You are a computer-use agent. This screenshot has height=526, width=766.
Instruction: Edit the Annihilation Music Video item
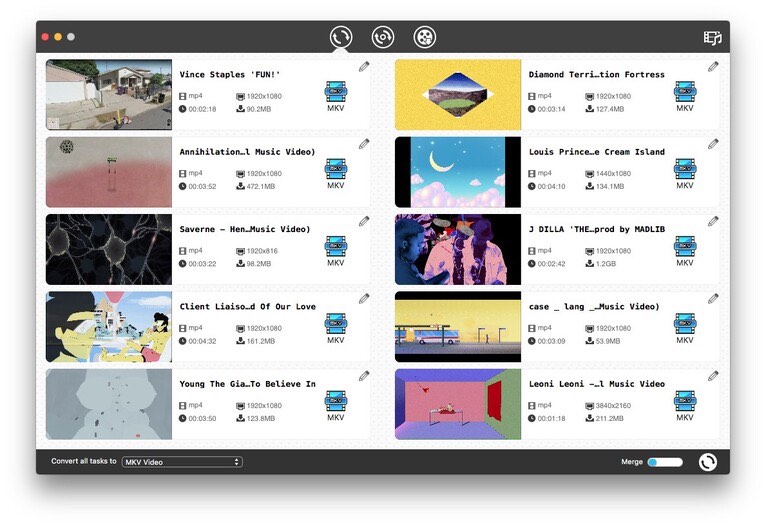364,144
